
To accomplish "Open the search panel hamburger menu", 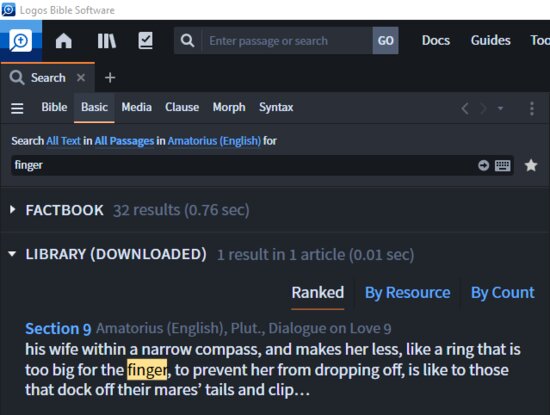I will (17, 108).
